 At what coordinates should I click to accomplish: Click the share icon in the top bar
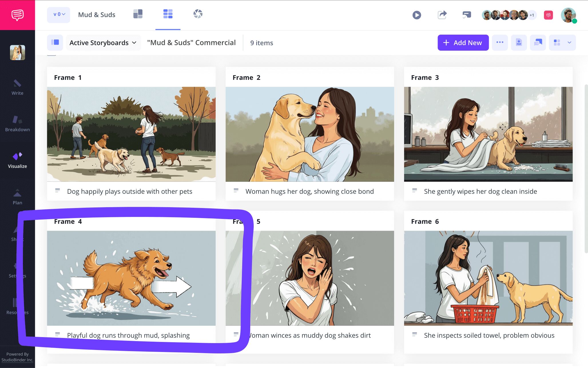(x=442, y=15)
